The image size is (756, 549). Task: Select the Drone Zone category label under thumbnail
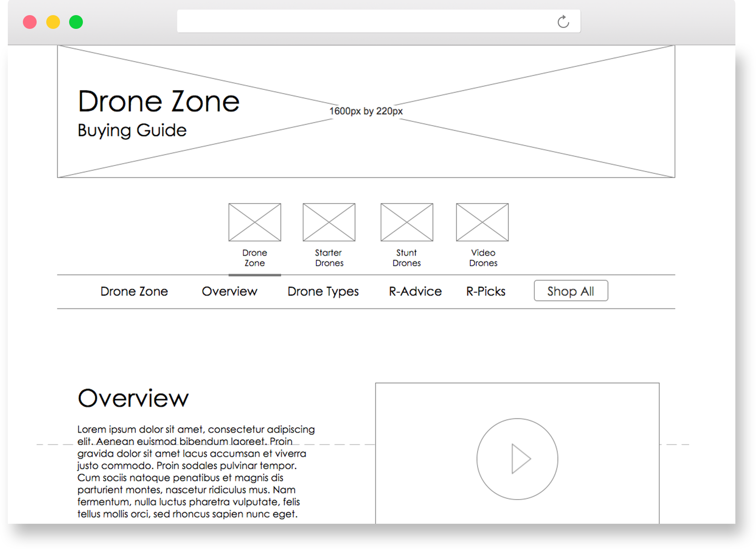255,258
